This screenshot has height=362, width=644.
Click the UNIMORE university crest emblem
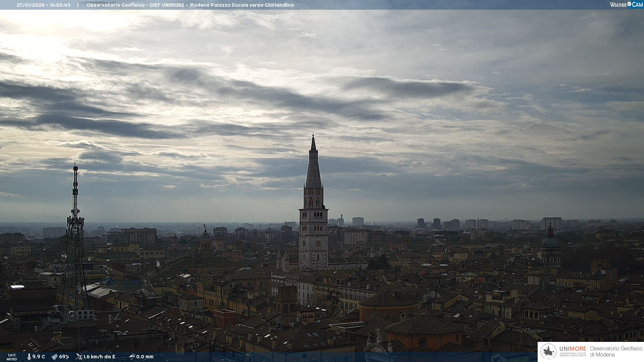[x=549, y=351]
